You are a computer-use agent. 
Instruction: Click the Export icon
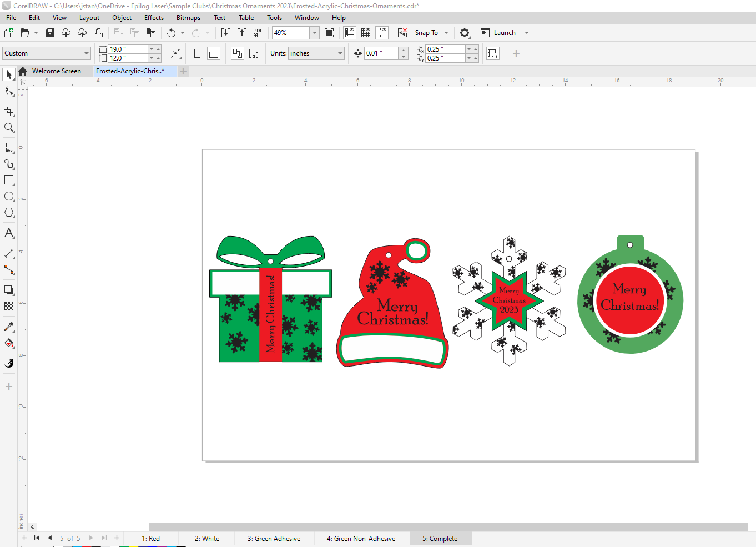click(242, 33)
